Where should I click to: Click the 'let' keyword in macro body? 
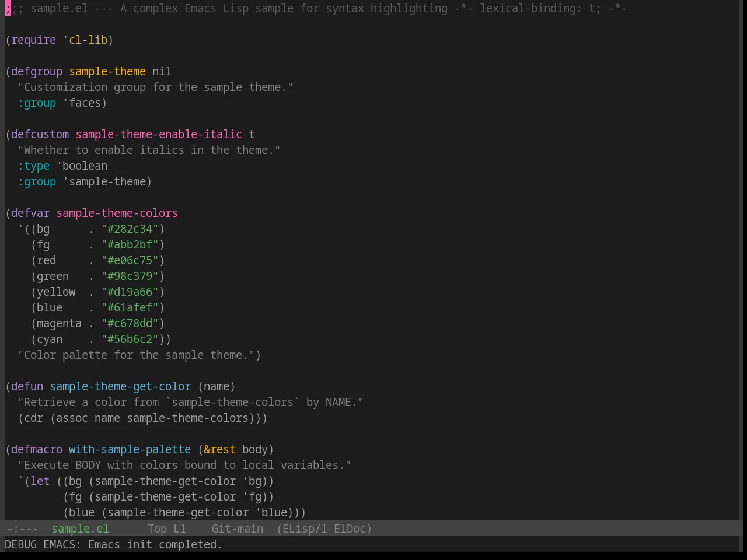point(40,481)
